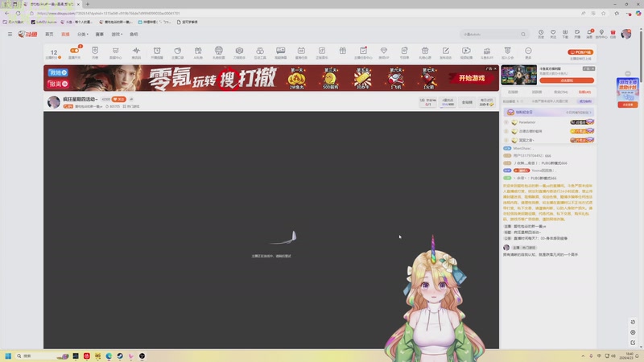
Task: Click the Windows Start button
Action: [8, 356]
